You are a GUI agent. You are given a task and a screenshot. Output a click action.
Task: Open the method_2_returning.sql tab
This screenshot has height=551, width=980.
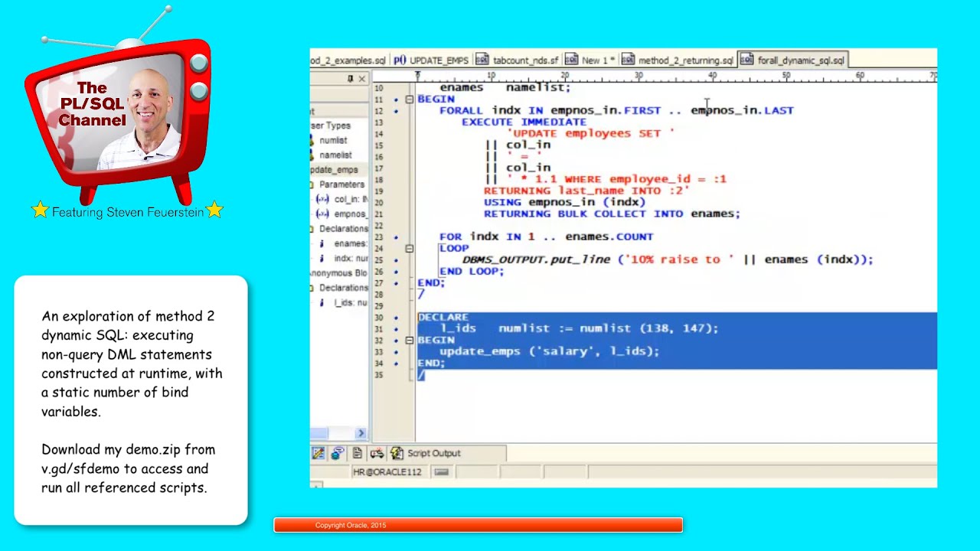[678, 60]
